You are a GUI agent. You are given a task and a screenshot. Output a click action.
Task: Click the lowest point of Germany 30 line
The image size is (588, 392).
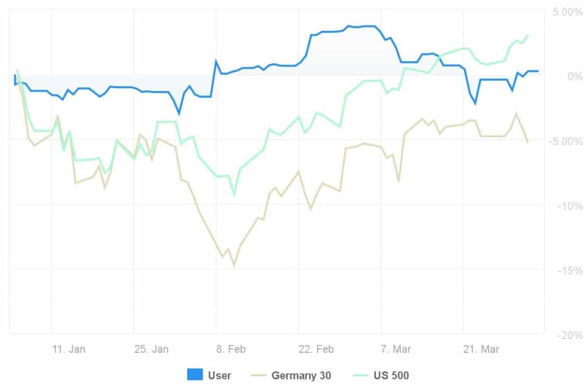(x=234, y=266)
